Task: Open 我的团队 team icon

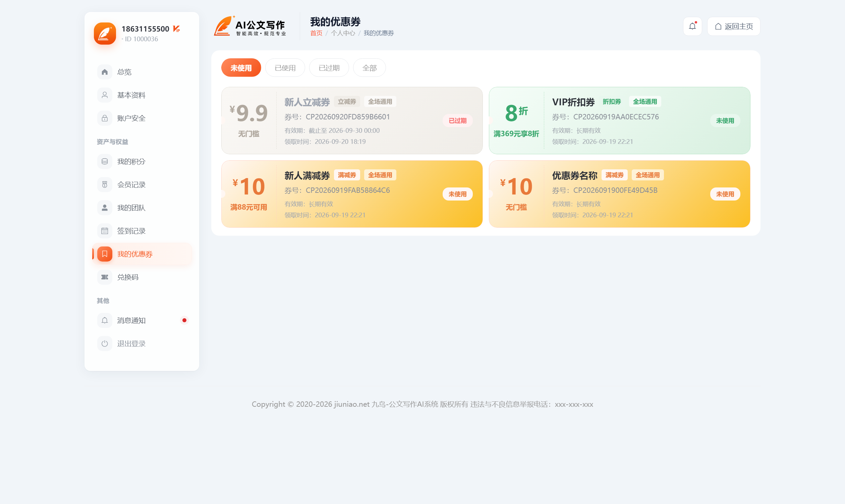Action: (x=105, y=208)
